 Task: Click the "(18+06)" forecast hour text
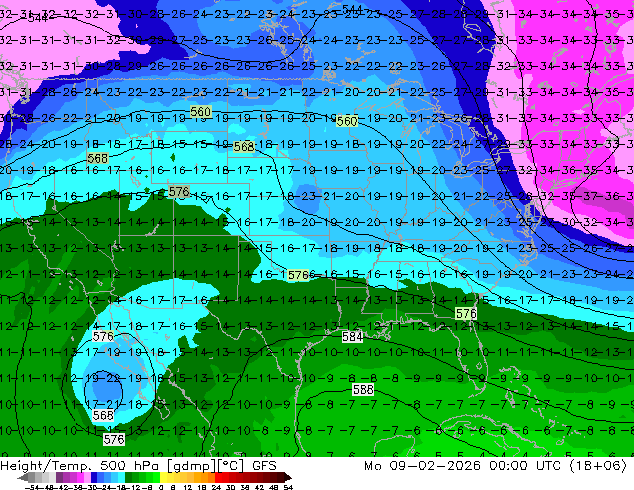(x=598, y=466)
